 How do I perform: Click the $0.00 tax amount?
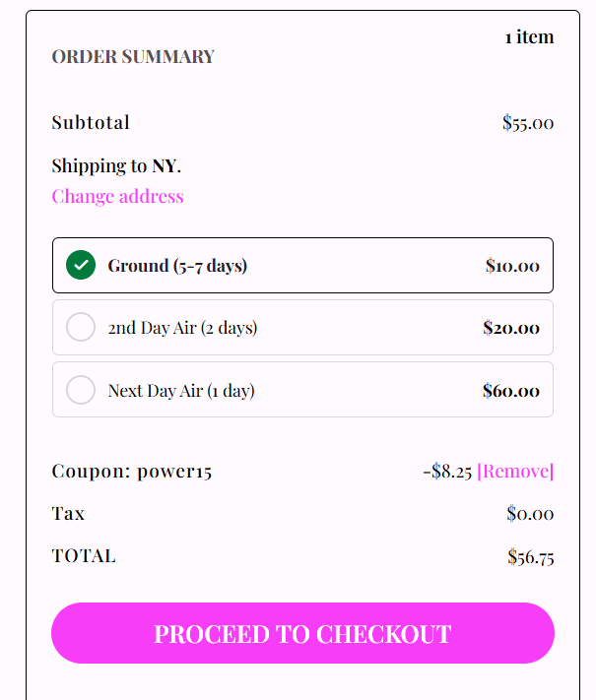(530, 513)
